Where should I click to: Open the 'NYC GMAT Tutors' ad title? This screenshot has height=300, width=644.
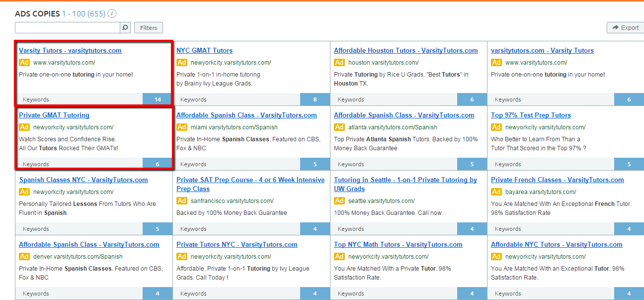204,50
